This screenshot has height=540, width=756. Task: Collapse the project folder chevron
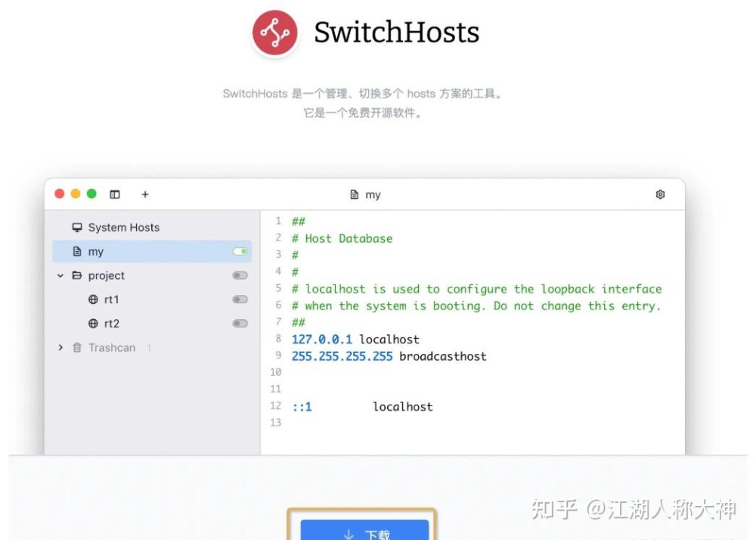coord(60,276)
